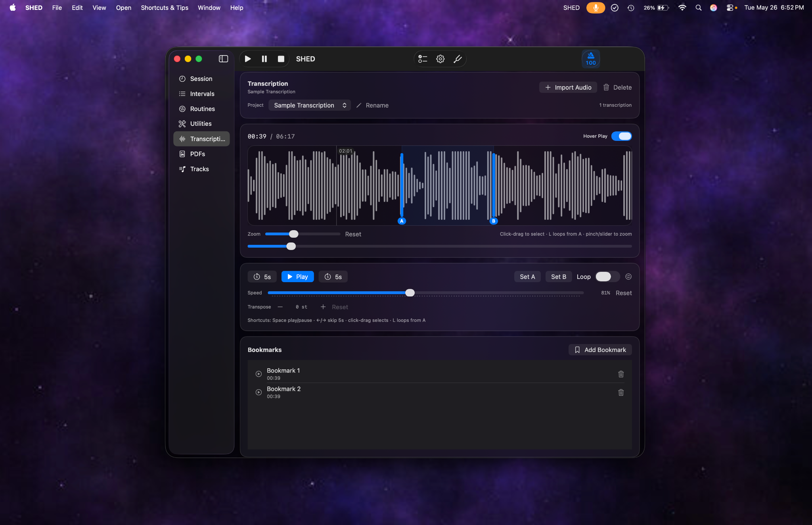Click the toolbar Pause icon
This screenshot has height=525, width=812.
(x=264, y=59)
